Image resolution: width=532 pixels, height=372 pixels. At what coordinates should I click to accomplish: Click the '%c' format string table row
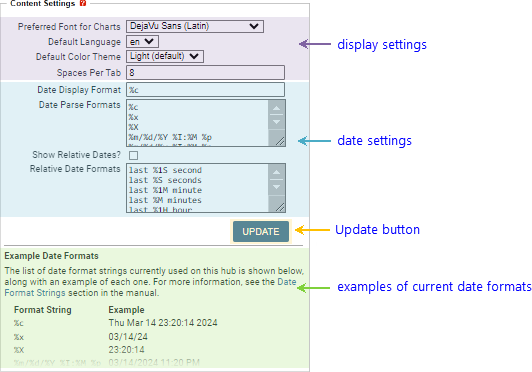[x=115, y=323]
